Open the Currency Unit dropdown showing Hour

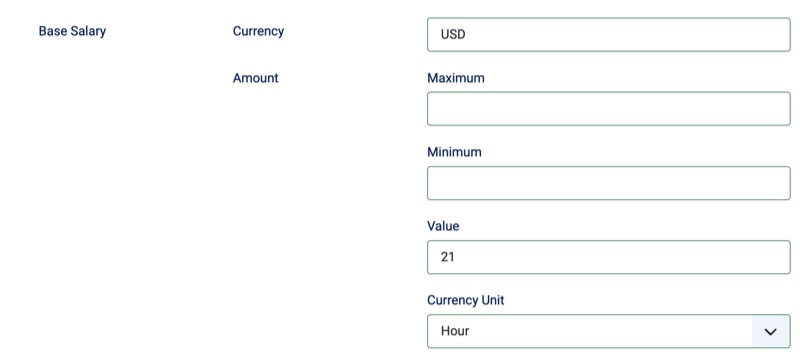pos(609,331)
